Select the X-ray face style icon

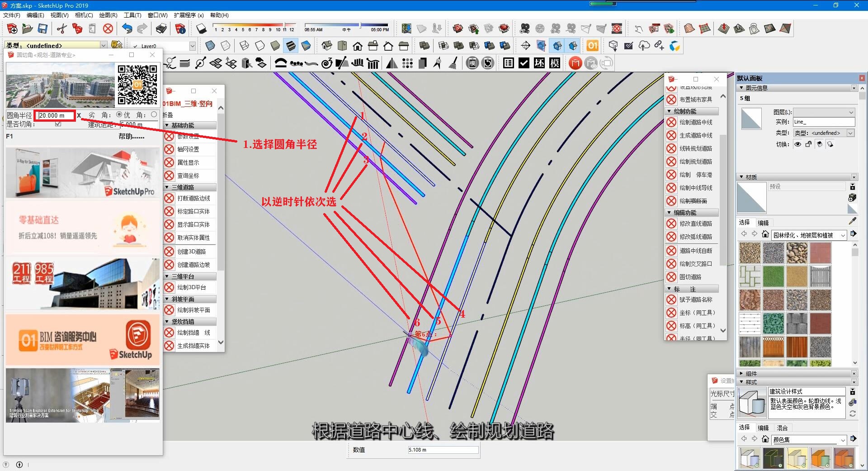click(x=210, y=46)
